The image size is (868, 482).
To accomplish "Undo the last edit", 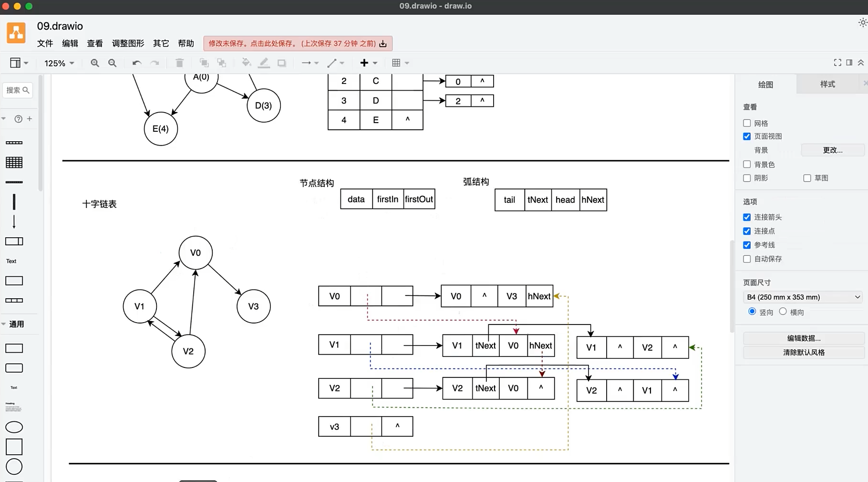I will pos(137,63).
